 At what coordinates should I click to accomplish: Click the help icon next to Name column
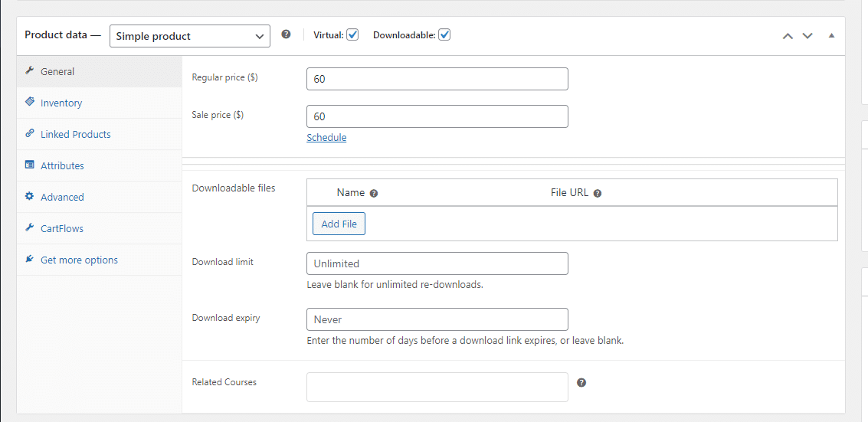(x=374, y=194)
